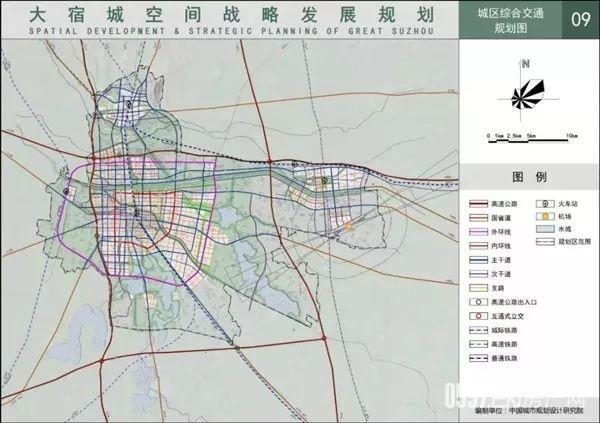Click the legend label 互通式立交
Viewport: 600px width, 423px height.
click(508, 316)
